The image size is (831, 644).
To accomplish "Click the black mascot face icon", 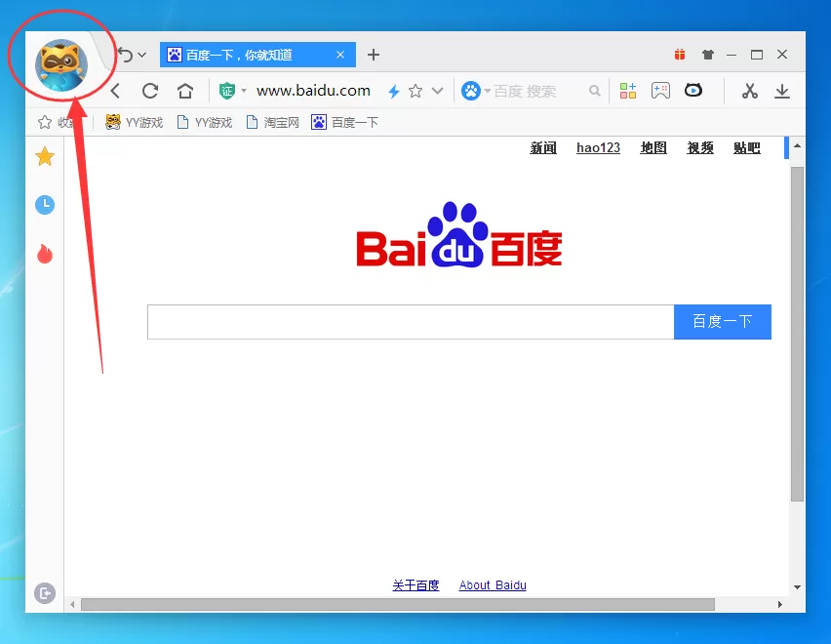I will click(693, 90).
